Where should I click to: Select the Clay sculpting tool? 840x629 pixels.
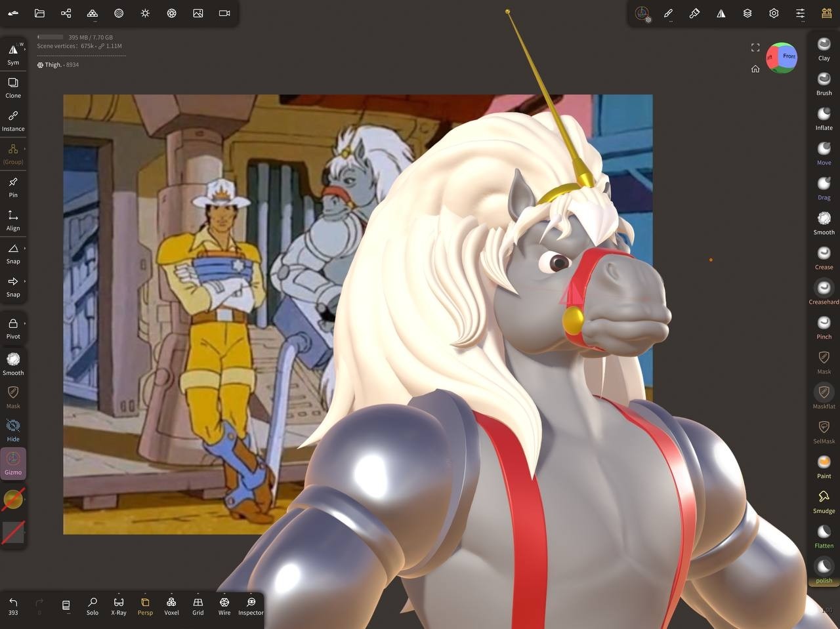(824, 49)
